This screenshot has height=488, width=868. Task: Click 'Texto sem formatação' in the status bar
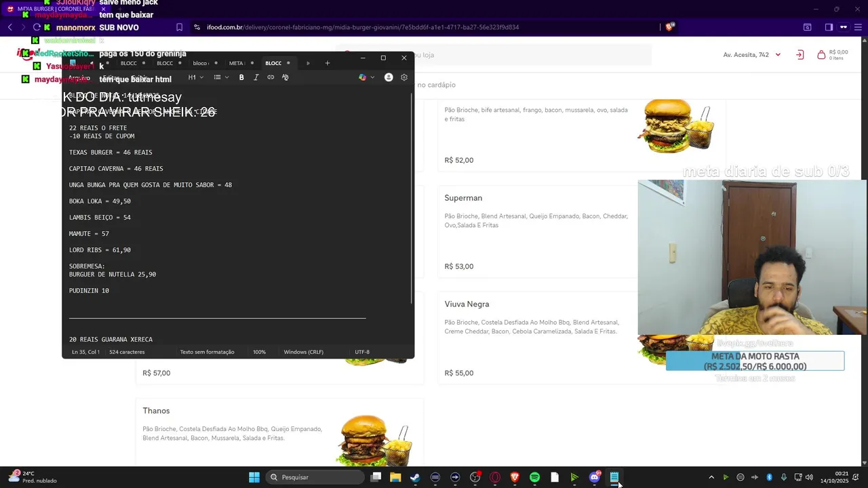point(207,352)
